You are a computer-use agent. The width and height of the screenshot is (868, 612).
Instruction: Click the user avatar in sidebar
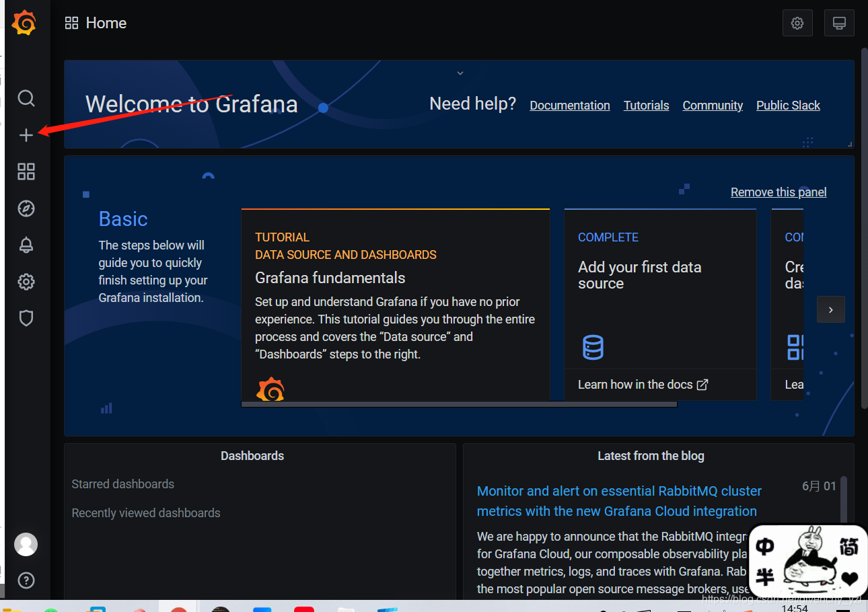[x=26, y=544]
